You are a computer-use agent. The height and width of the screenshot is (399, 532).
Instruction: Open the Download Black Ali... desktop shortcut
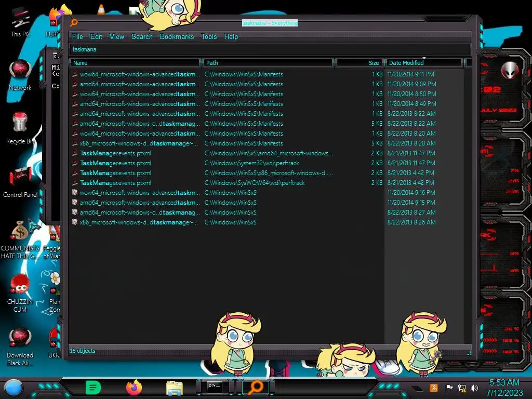20,347
